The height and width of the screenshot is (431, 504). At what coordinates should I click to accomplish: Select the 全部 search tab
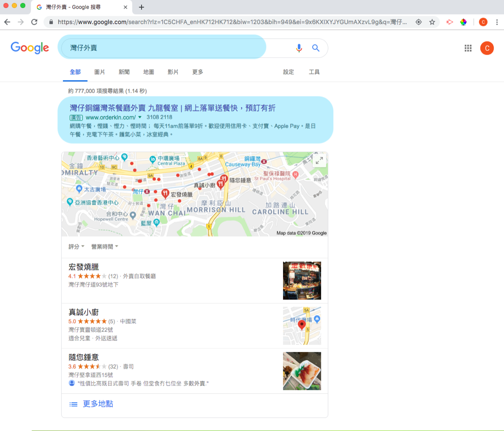[75, 72]
